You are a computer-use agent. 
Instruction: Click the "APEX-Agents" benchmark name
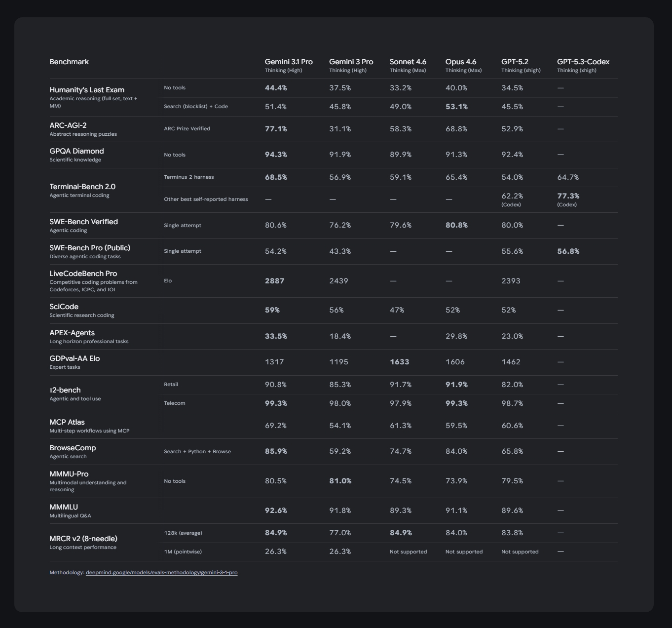coord(72,333)
